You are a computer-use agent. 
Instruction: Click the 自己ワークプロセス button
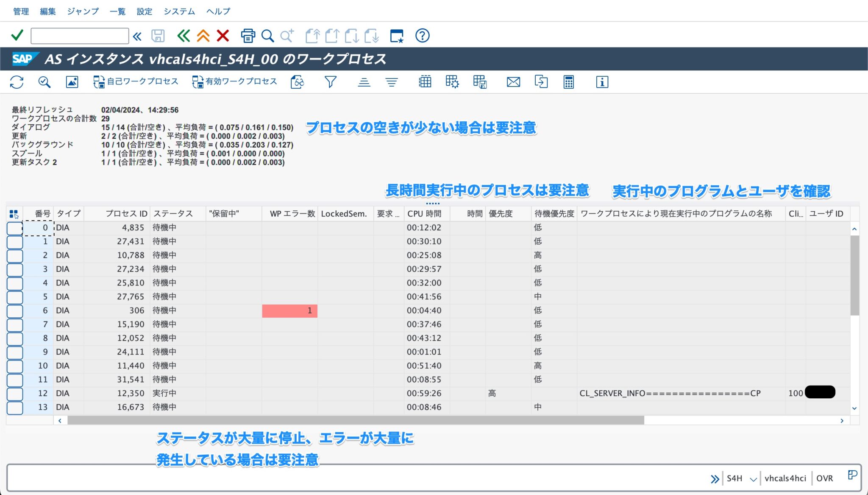[x=136, y=81]
